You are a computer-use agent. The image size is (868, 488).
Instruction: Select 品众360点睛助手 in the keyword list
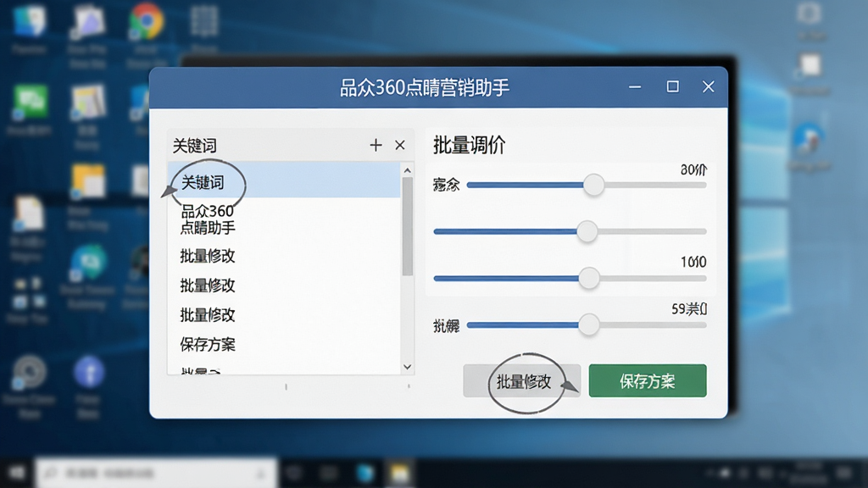208,219
